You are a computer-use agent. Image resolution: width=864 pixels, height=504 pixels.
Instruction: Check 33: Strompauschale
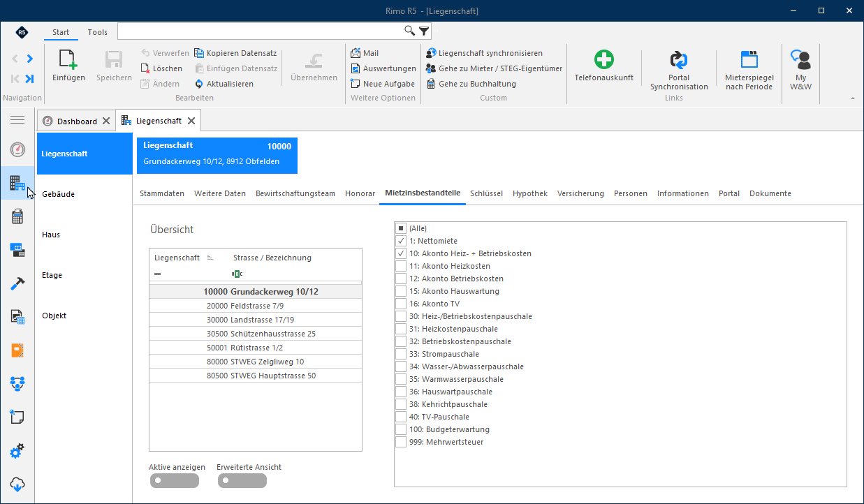[x=401, y=354]
